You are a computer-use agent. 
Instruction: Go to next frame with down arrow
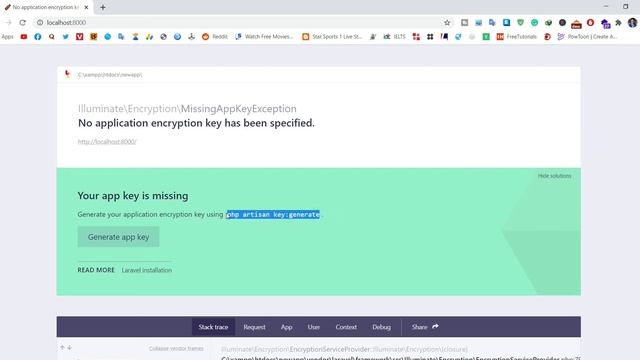[x=69, y=347]
